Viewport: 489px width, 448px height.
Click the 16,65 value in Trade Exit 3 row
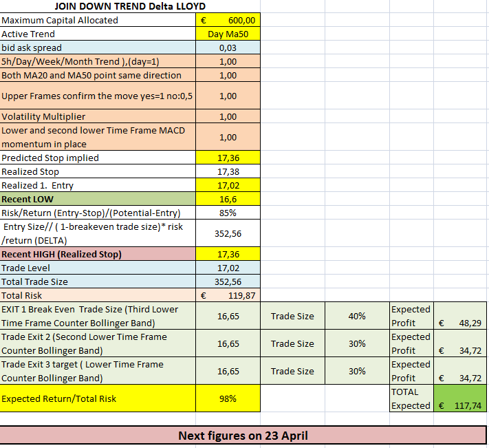tap(228, 371)
